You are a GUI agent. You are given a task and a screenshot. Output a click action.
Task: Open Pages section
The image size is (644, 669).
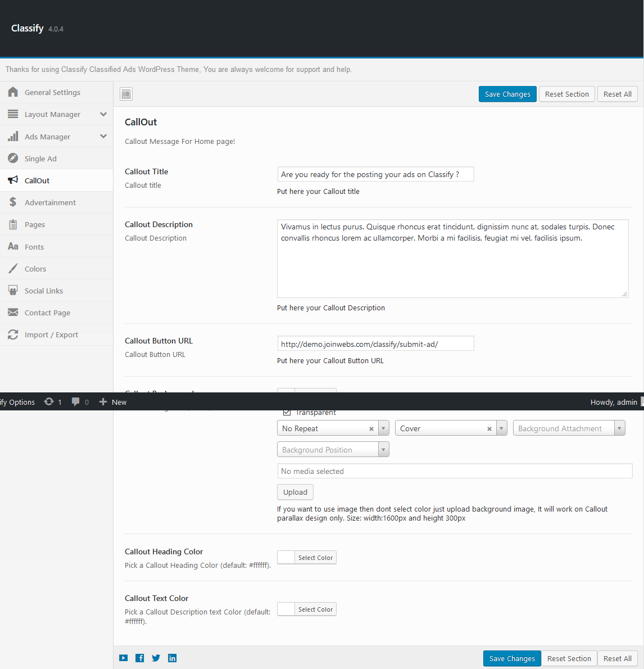56,224
